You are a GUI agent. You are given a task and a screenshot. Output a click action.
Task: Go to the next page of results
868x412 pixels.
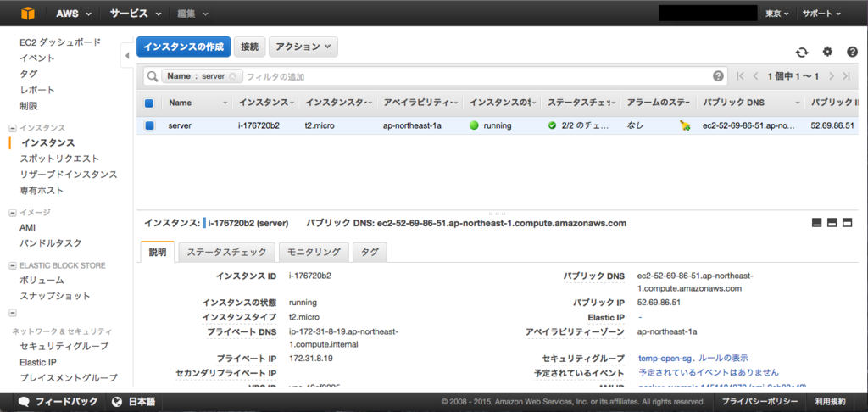pyautogui.click(x=831, y=76)
